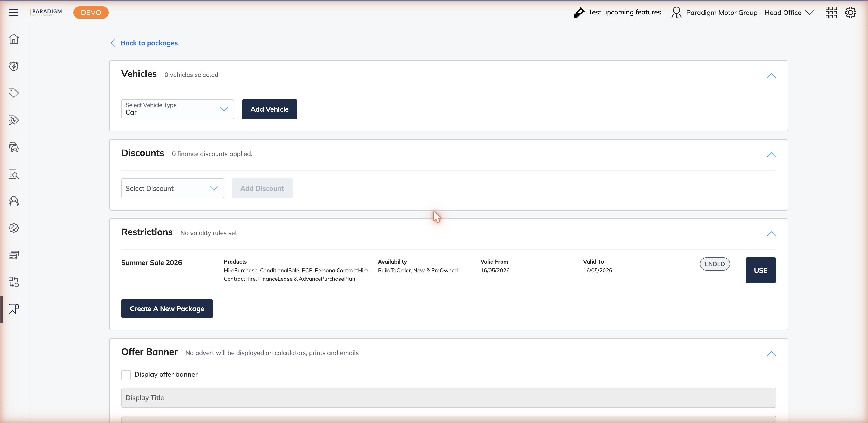The height and width of the screenshot is (423, 868).
Task: Click the Valid From date 16/05/2026
Action: point(495,270)
